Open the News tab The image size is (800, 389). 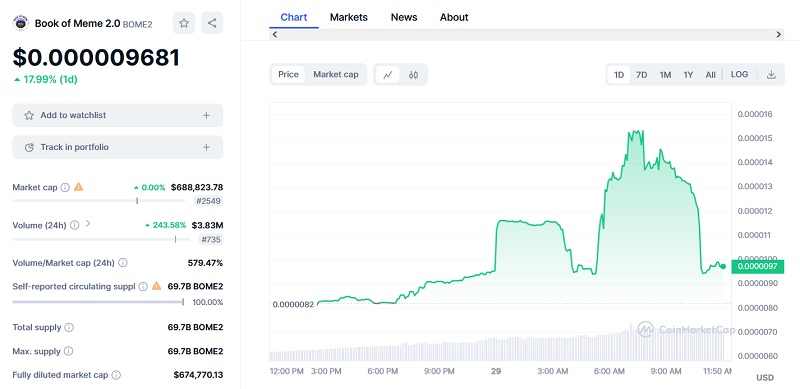pos(404,17)
